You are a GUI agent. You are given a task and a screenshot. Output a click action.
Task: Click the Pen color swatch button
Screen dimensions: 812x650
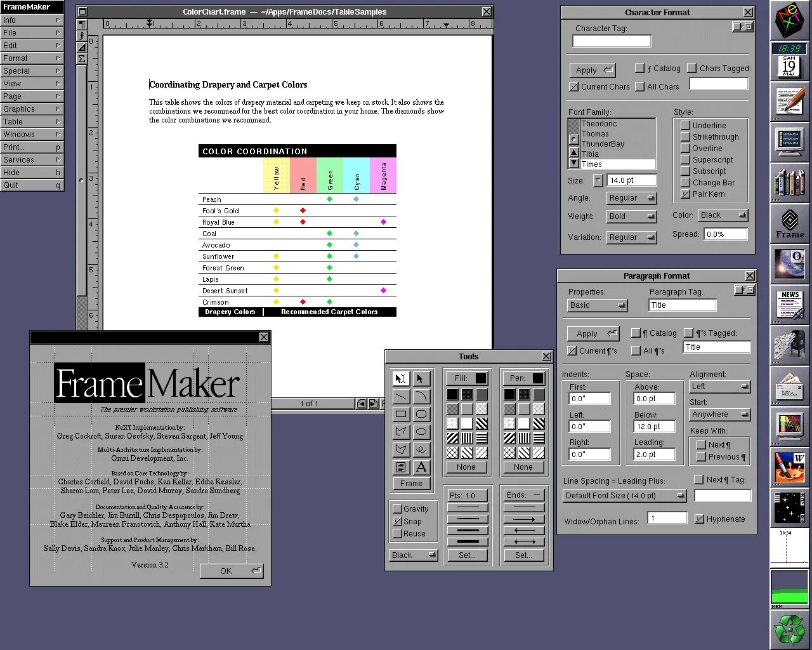(x=524, y=378)
